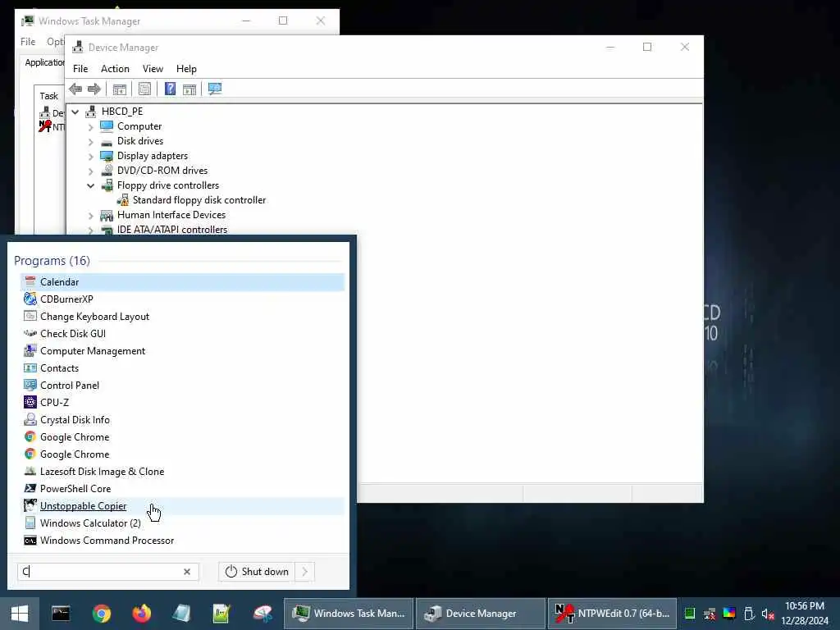Collapse the Floppy drive controllers category
This screenshot has height=630, width=840.
point(90,185)
